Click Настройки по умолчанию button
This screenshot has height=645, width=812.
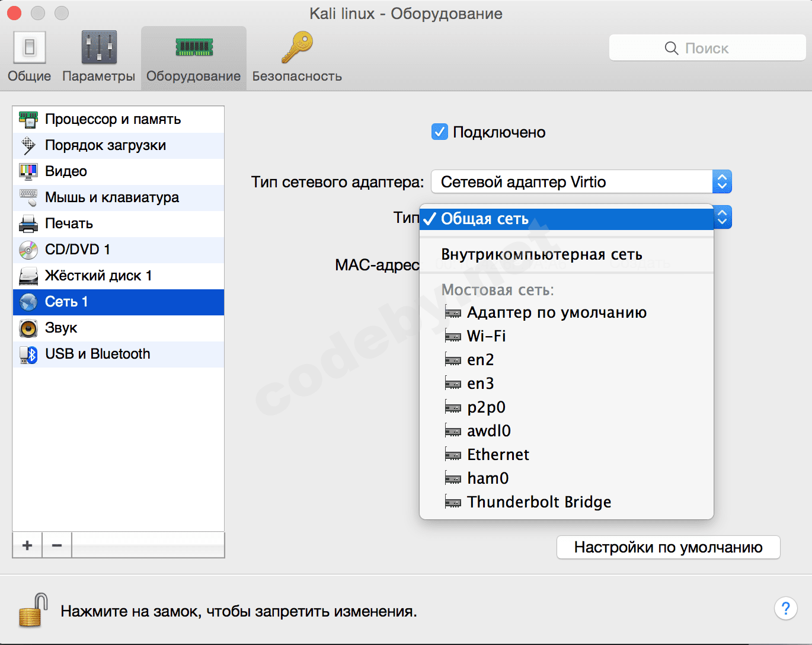pos(668,547)
